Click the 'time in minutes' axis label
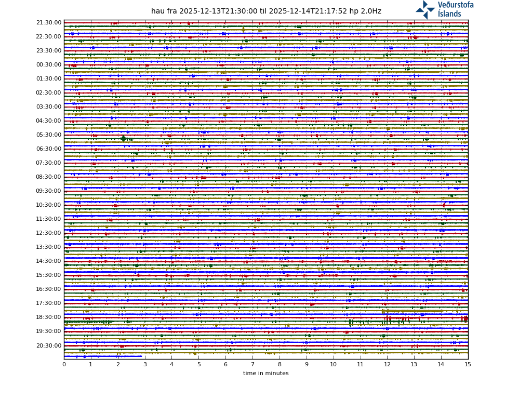This screenshot has width=532, height=399. [x=265, y=373]
